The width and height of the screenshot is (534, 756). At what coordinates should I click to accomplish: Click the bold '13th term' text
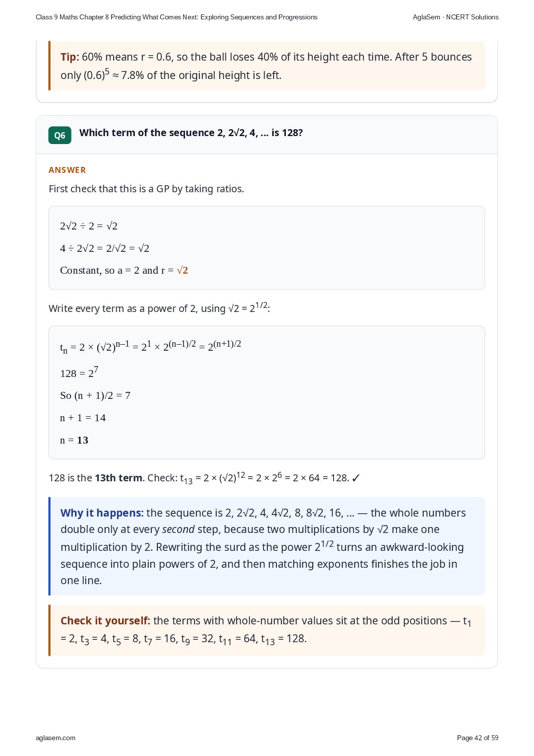pyautogui.click(x=119, y=478)
